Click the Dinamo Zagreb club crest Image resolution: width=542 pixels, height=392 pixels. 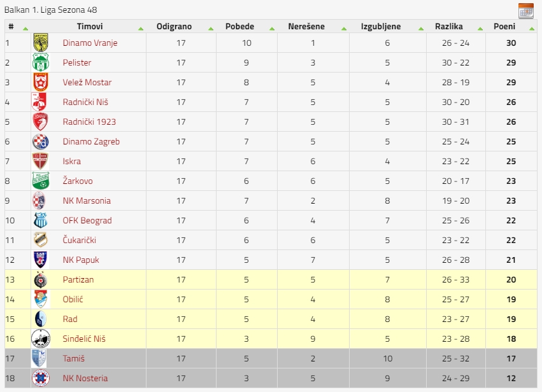tap(40, 141)
